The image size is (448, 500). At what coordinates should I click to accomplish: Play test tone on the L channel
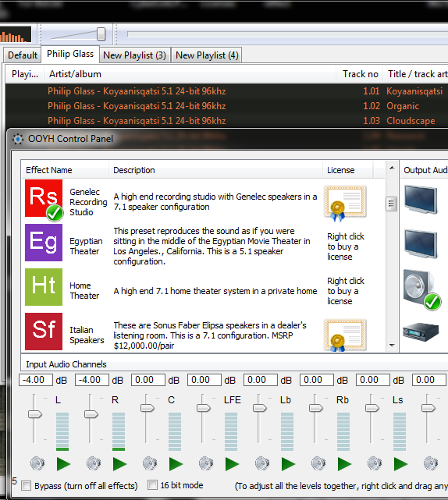(x=63, y=464)
